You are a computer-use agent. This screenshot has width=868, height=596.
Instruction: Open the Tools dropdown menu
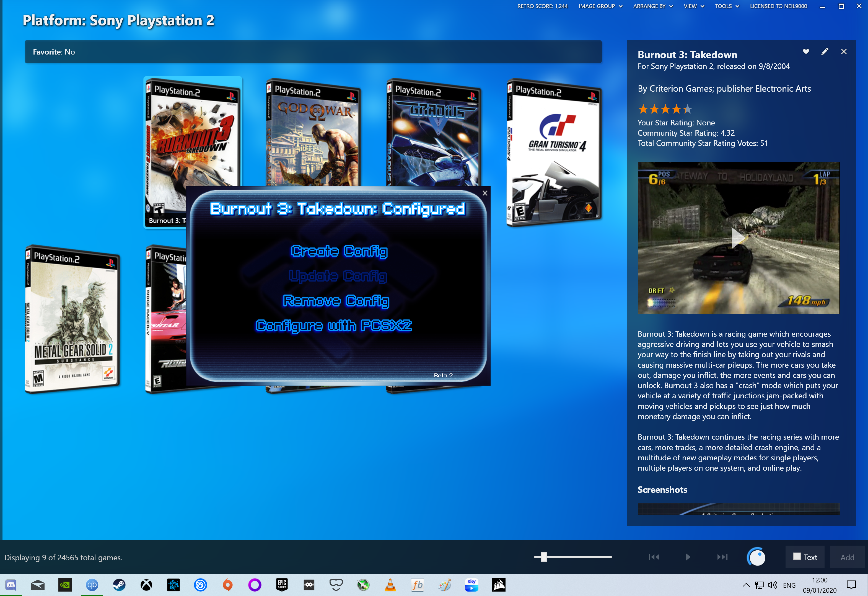click(727, 6)
